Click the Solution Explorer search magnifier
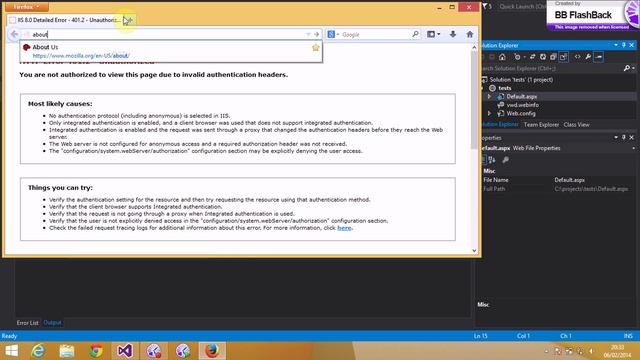Screen dimensions: 640x360 point(627,68)
